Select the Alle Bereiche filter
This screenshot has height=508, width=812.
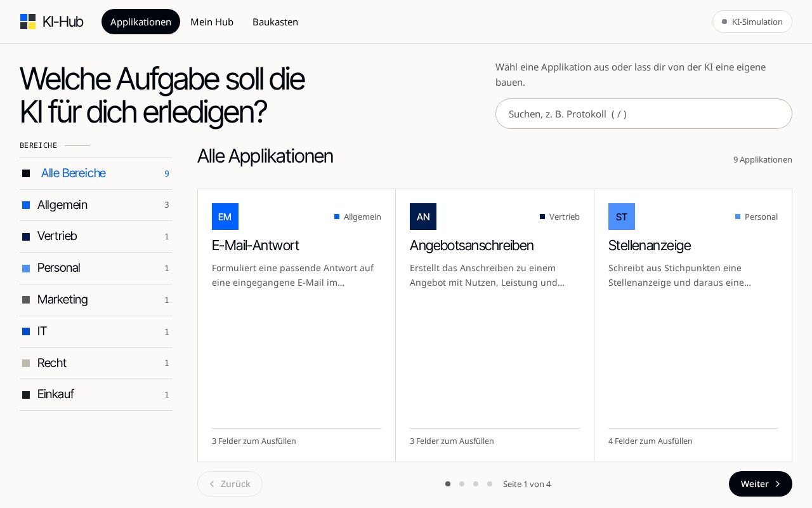[x=96, y=173]
